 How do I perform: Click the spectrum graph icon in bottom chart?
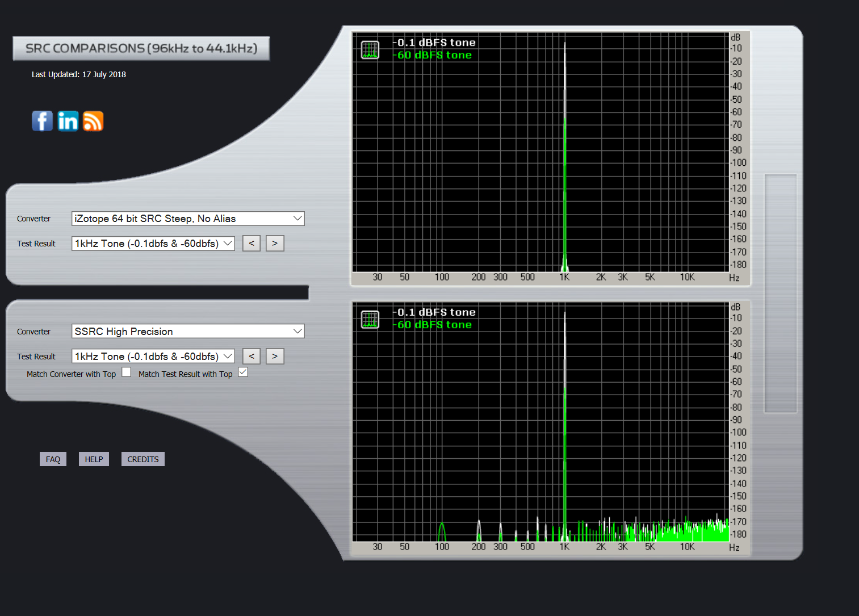pos(370,320)
